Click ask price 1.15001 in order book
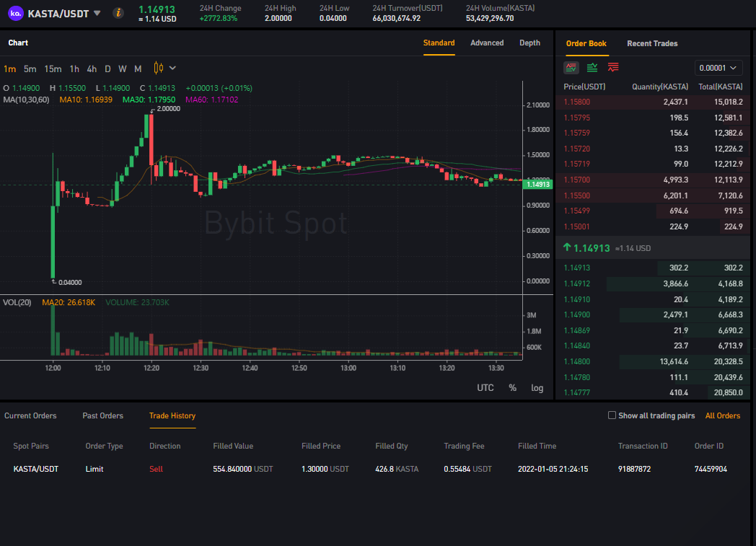756x546 pixels. click(576, 226)
